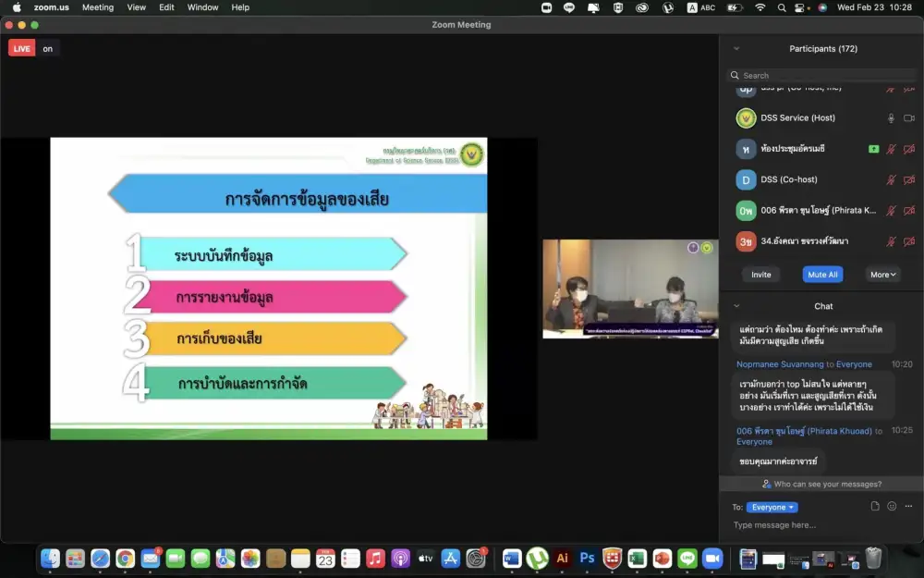The image size is (924, 578).
Task: Collapse the Participants panel chevron
Action: [x=736, y=49]
